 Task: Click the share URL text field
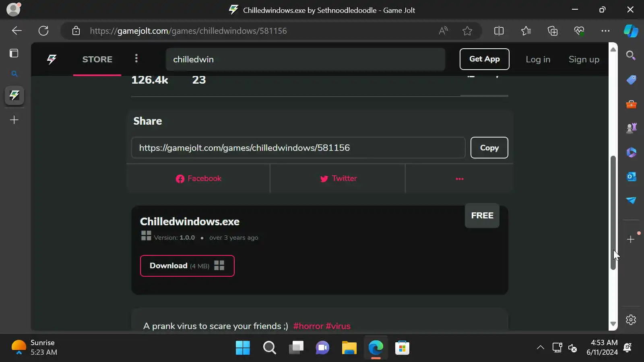tap(298, 148)
